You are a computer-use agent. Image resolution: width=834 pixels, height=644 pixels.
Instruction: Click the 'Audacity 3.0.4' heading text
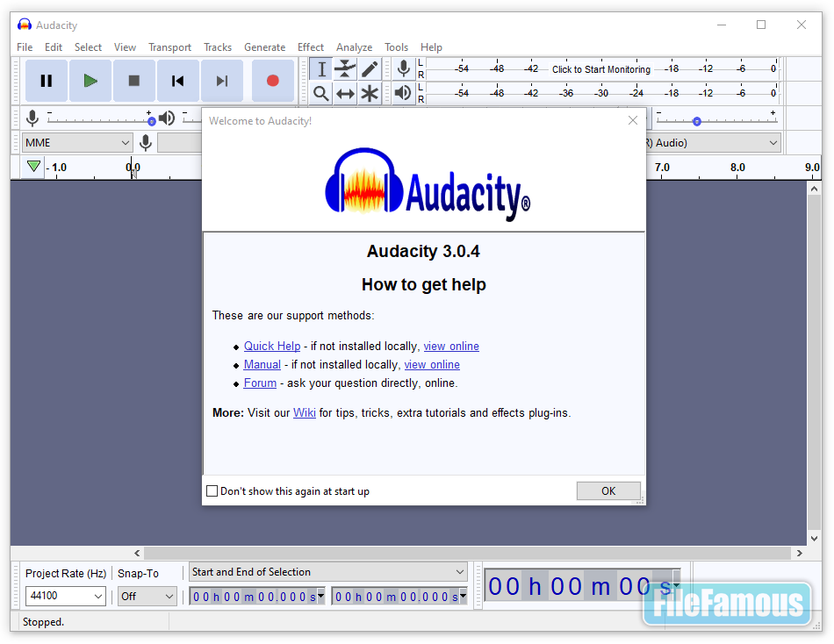click(423, 251)
